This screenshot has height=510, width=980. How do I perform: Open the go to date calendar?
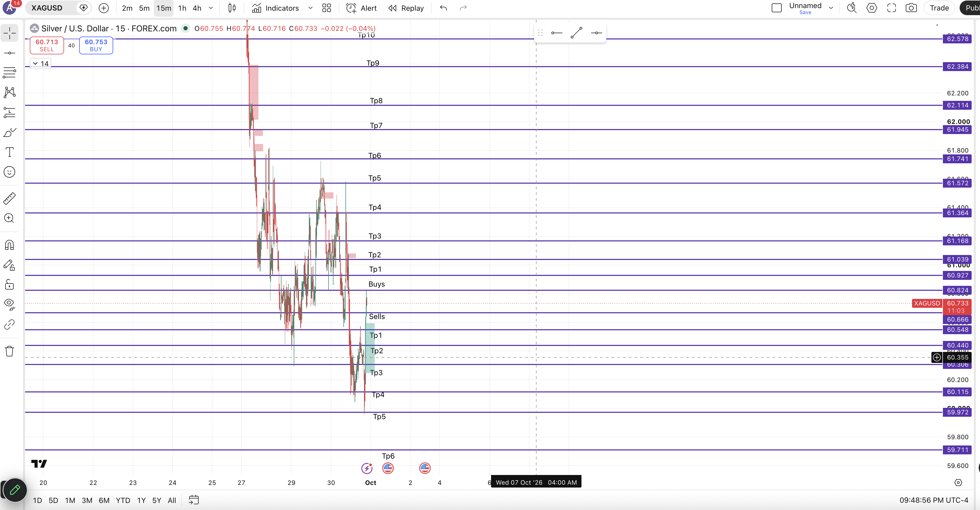[x=194, y=500]
